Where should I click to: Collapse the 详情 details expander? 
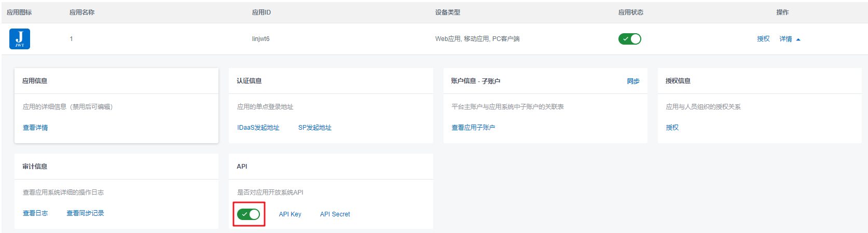[x=789, y=39]
